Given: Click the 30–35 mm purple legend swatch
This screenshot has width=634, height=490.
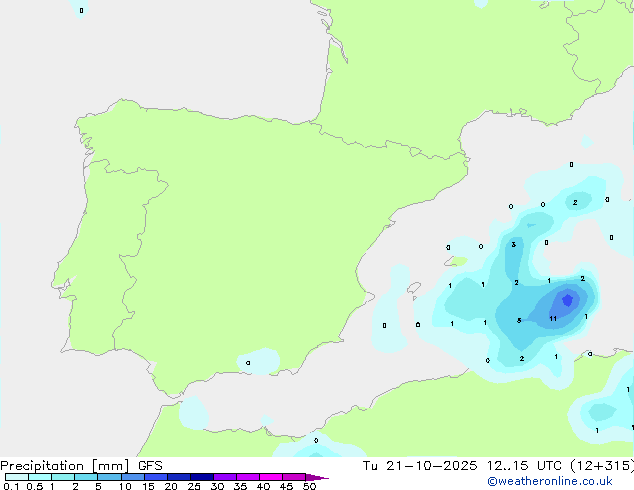Looking at the screenshot, I should (225, 477).
